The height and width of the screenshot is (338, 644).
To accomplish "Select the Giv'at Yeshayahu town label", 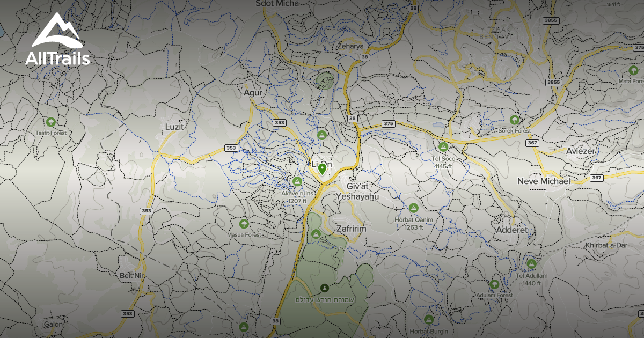I will point(357,192).
